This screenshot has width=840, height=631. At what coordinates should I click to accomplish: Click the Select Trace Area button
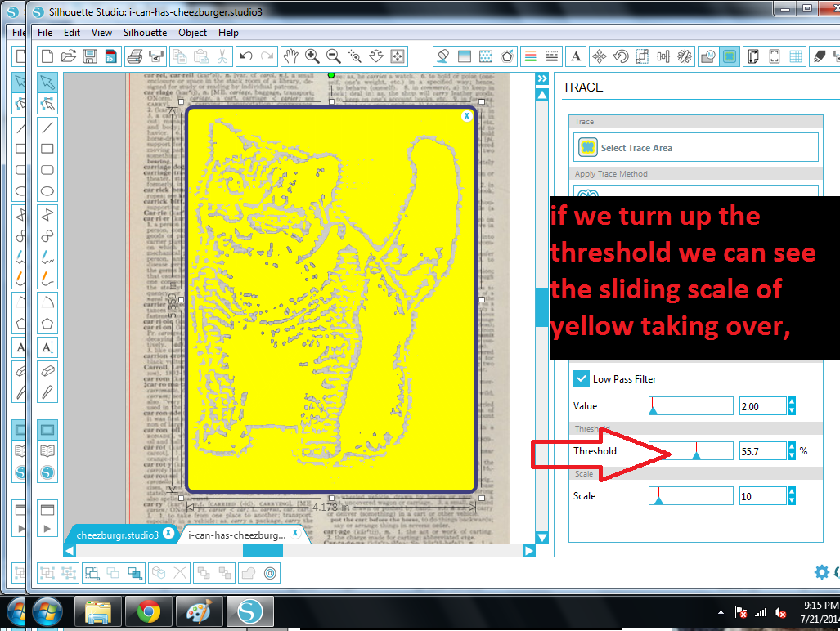696,147
